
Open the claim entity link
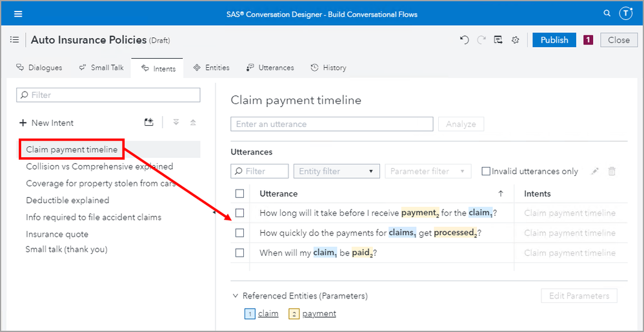click(268, 313)
